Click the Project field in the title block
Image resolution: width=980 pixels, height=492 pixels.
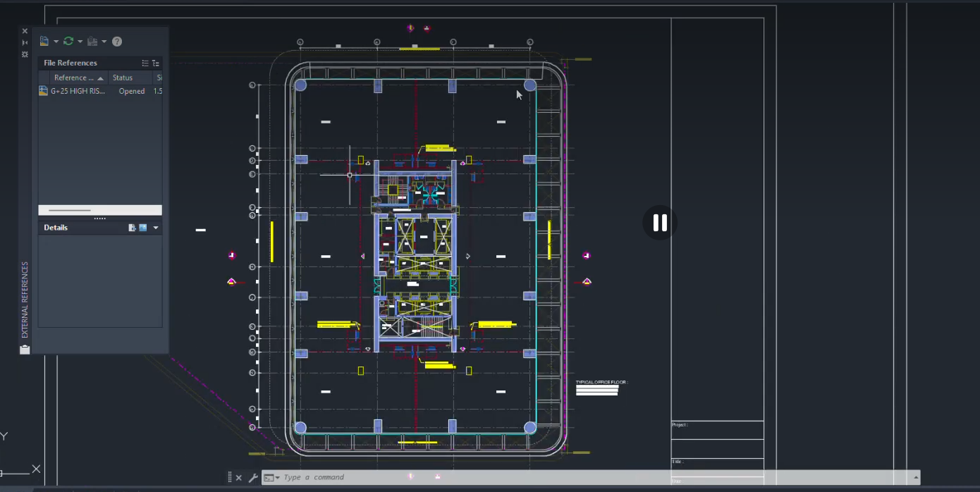pyautogui.click(x=717, y=429)
